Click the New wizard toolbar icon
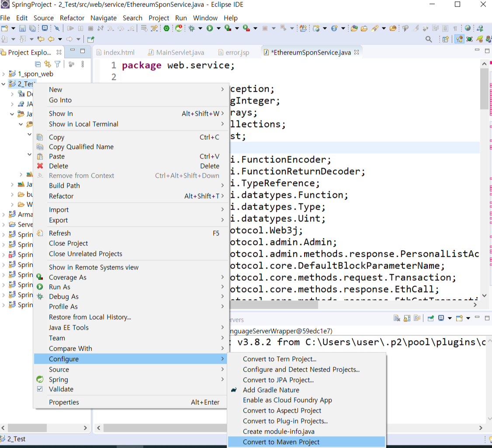Image resolution: width=492 pixels, height=448 pixels. coord(5,28)
